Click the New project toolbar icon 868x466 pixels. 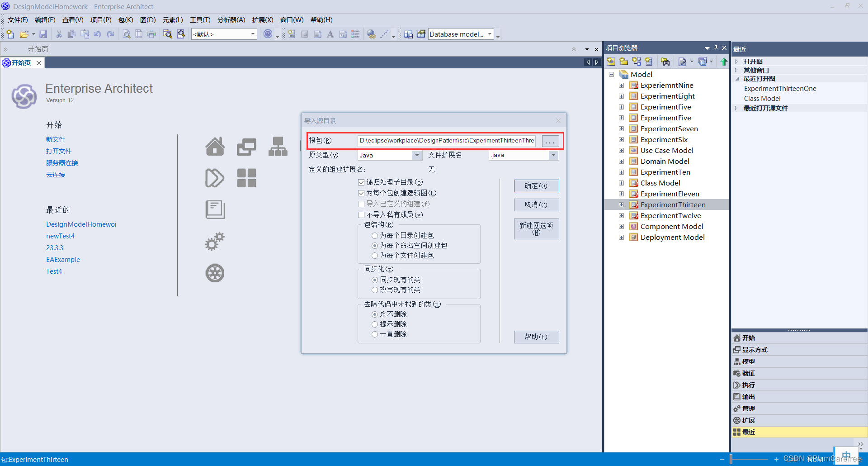10,34
